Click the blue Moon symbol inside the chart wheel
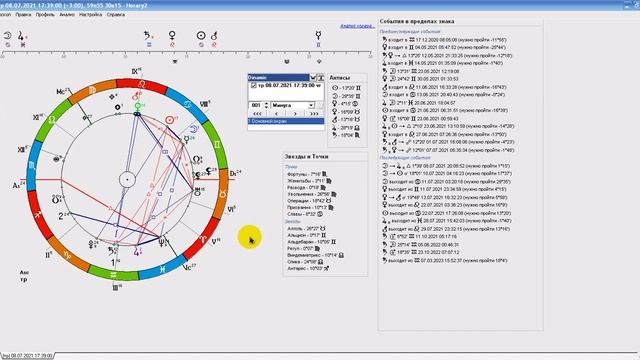 pyautogui.click(x=193, y=130)
